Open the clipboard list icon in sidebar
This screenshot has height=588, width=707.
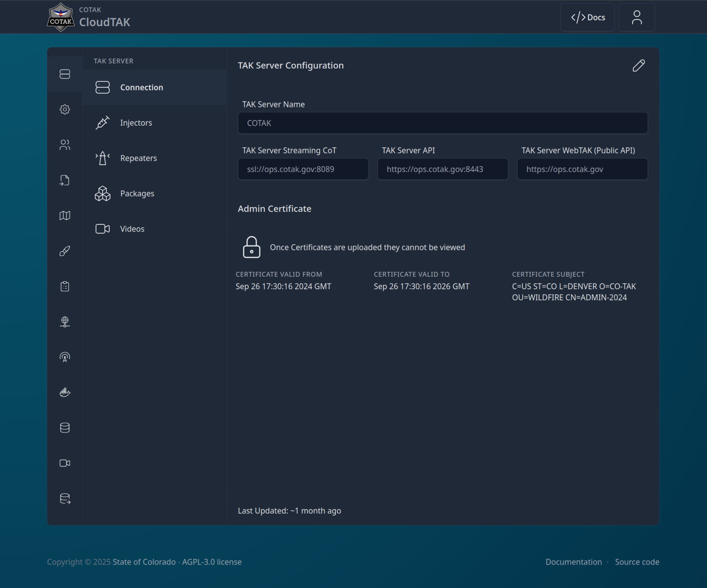[x=65, y=286]
